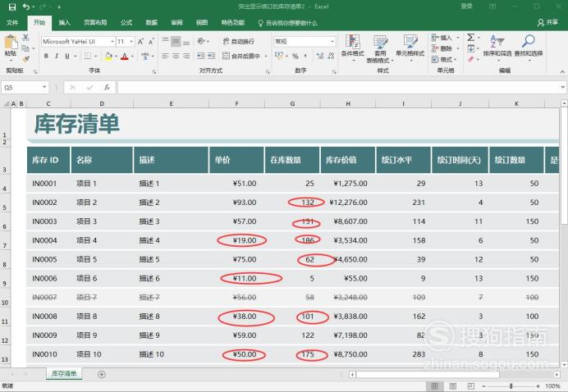
Task: Open Quick Access Toolbar customize arrow
Action: click(59, 7)
